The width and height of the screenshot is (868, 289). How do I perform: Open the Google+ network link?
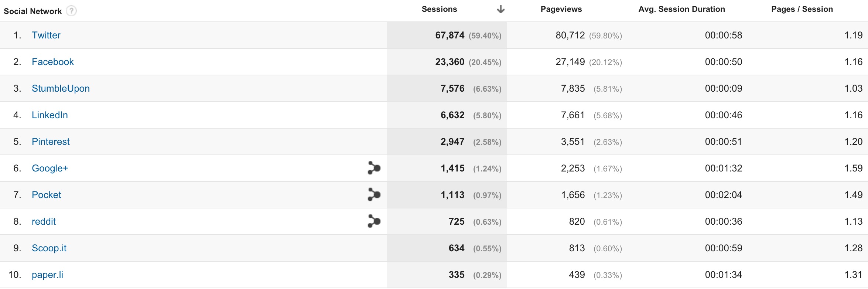[50, 168]
